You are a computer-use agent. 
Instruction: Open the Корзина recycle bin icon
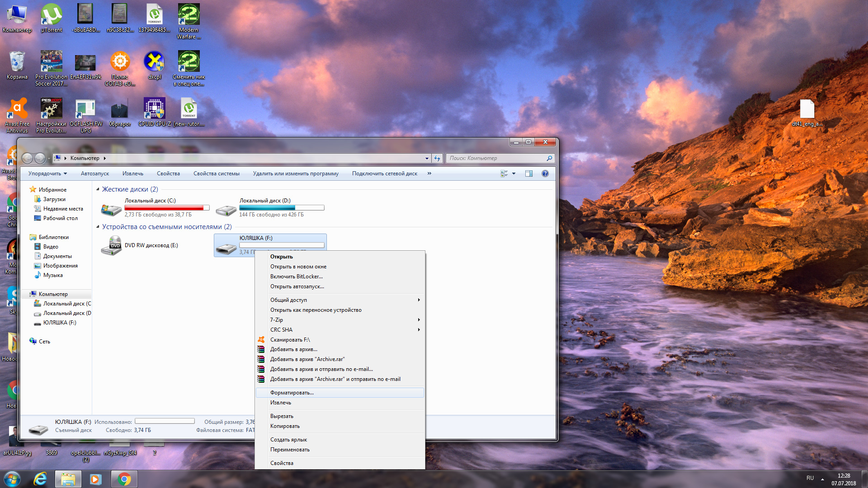pyautogui.click(x=17, y=65)
